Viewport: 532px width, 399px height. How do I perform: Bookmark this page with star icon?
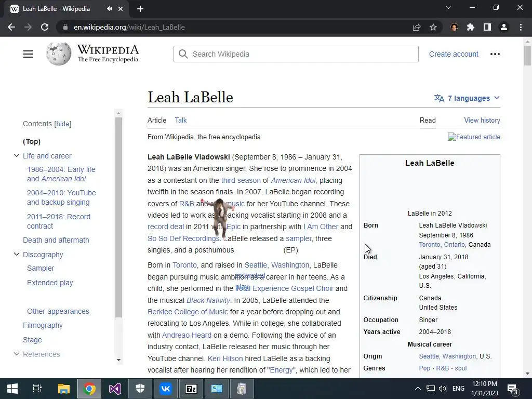pyautogui.click(x=433, y=27)
